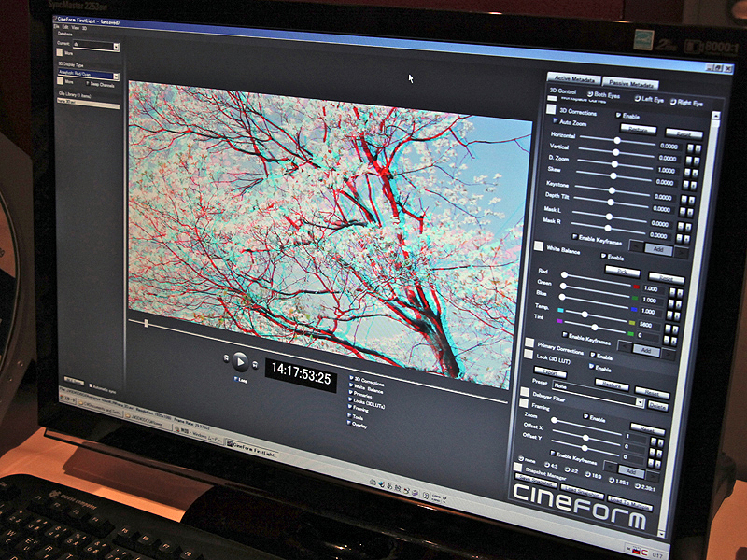Image resolution: width=747 pixels, height=560 pixels.
Task: Open the View menu
Action: [76, 28]
